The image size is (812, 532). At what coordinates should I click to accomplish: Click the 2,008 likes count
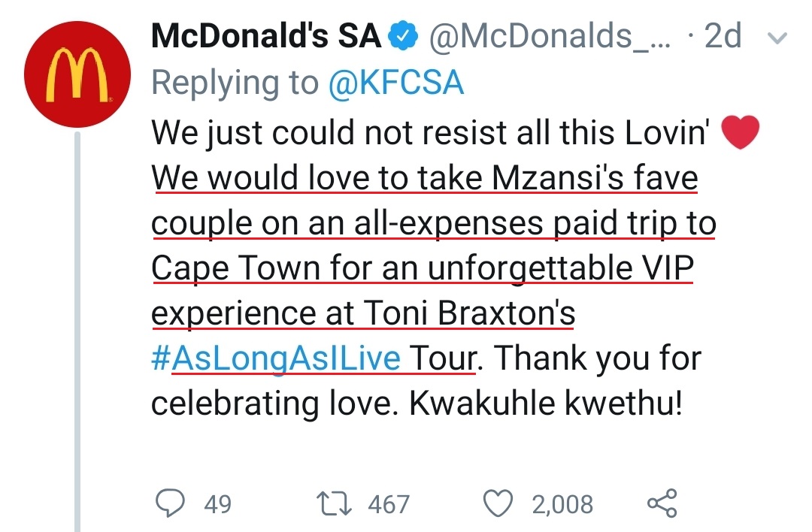[562, 503]
